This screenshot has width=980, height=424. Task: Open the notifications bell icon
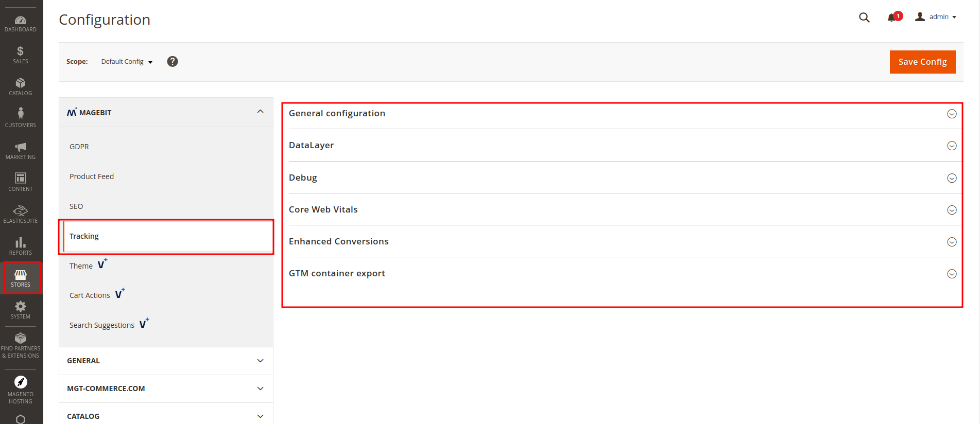(x=891, y=18)
